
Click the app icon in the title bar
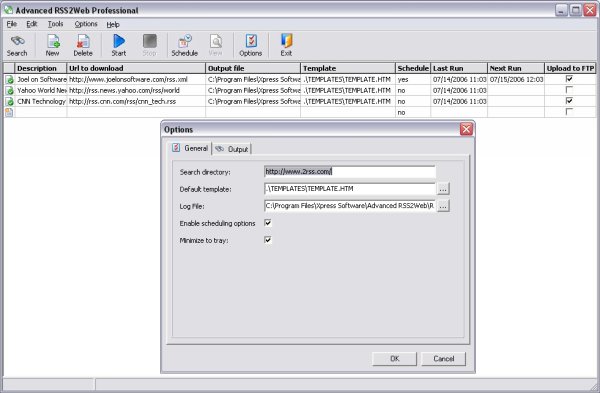point(8,10)
